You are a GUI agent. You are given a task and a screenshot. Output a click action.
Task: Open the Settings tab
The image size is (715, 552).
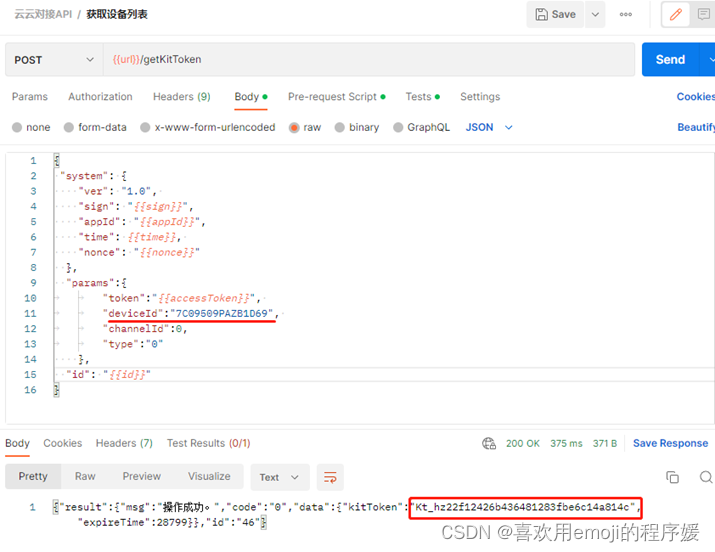pos(480,97)
